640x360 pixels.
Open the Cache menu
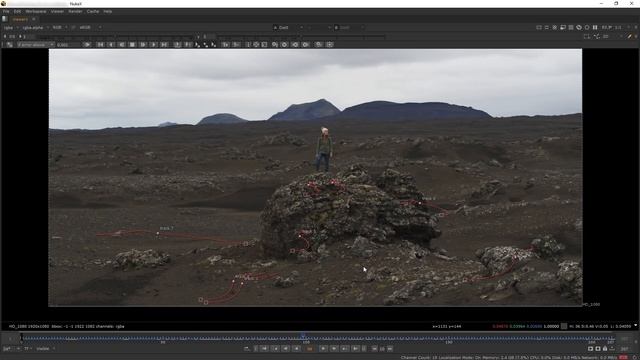coord(93,11)
